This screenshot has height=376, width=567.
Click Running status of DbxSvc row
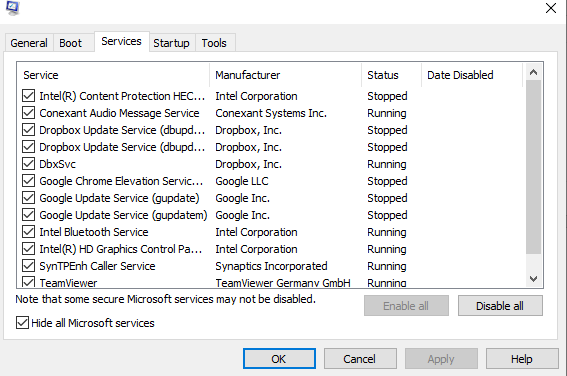pyautogui.click(x=387, y=164)
